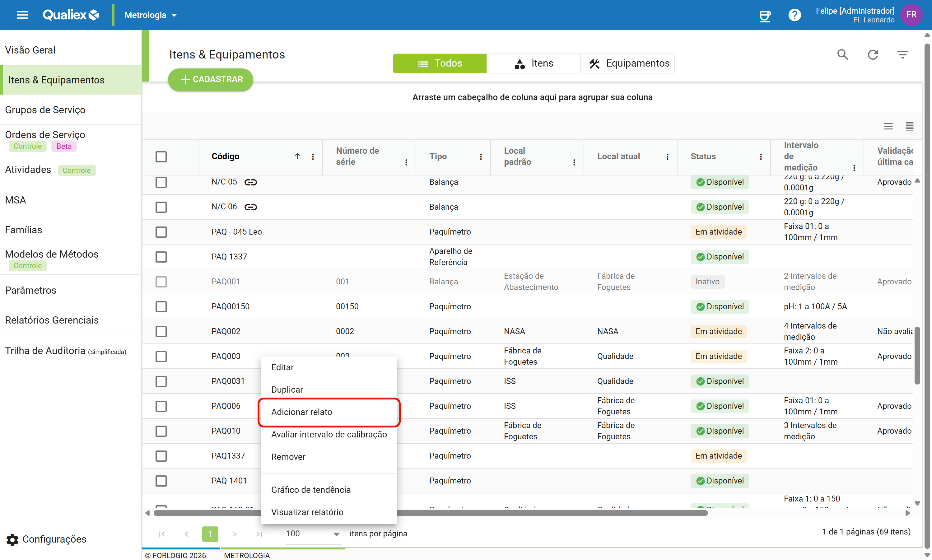This screenshot has height=560, width=932.
Task: Toggle the Código sort arrow
Action: click(297, 156)
